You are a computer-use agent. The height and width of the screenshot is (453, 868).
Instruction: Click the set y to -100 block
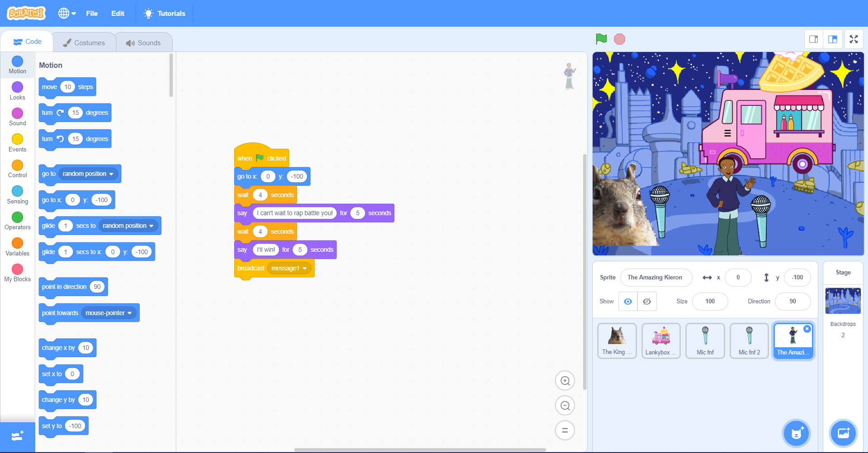[x=64, y=426]
